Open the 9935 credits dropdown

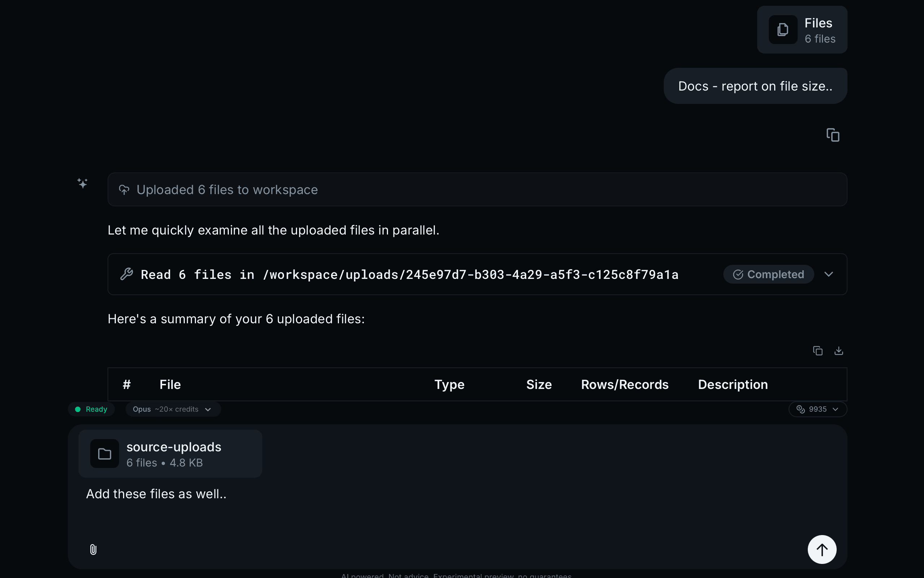click(817, 409)
